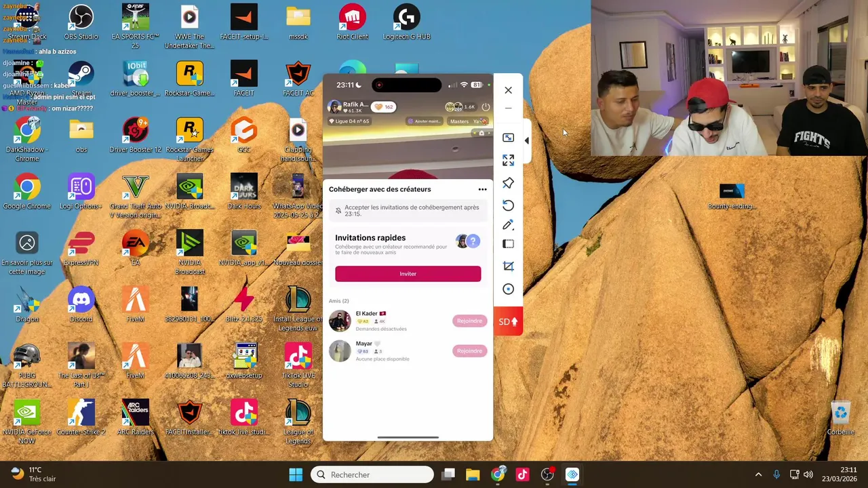Click the window-resize icon in the mirror toolbar
Screen dimensions: 868x488
pos(508,138)
